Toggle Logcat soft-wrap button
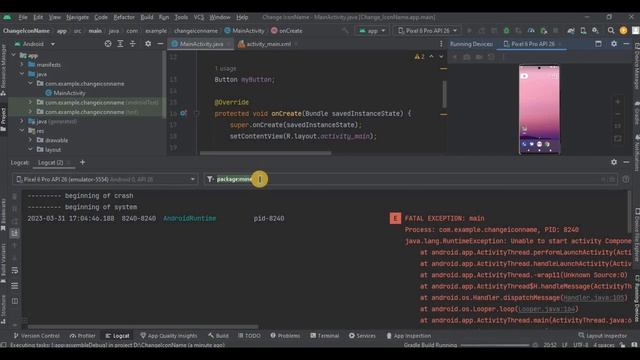640x360 pixels. point(15,270)
